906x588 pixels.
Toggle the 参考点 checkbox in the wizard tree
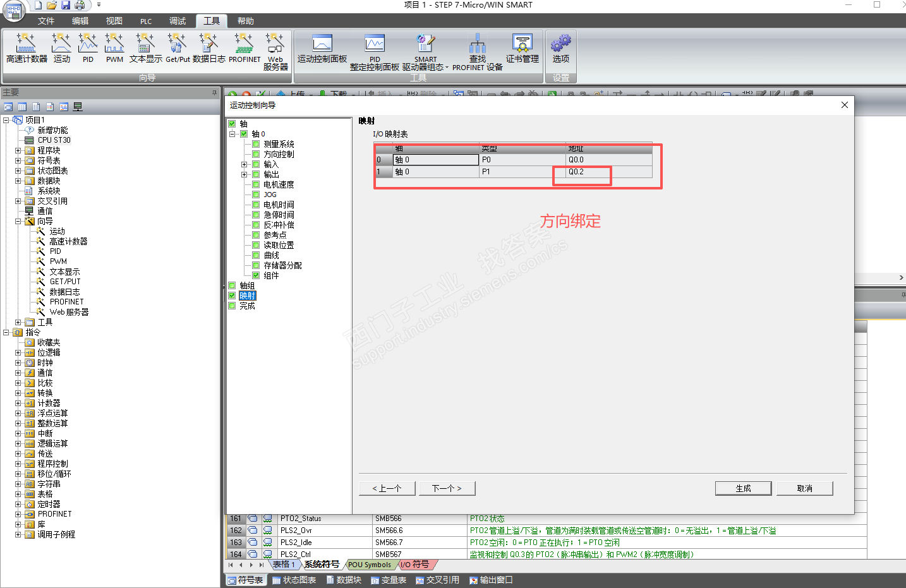pos(256,235)
